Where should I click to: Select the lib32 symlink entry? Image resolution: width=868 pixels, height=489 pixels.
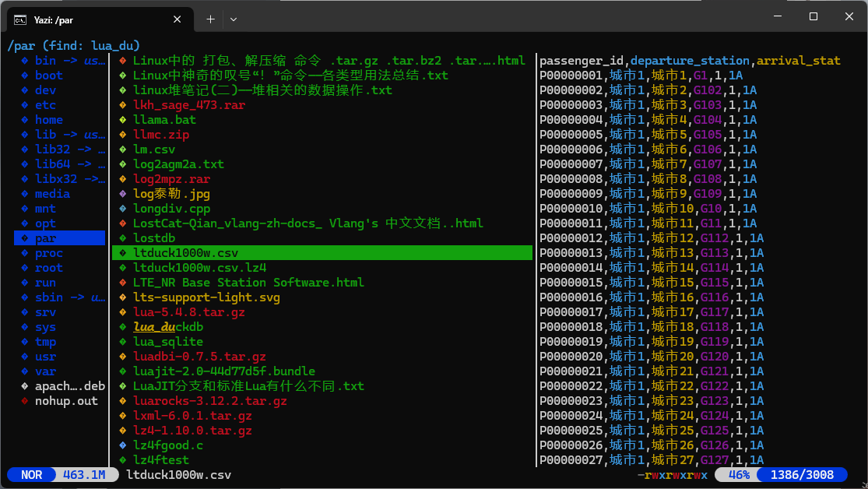[59, 150]
